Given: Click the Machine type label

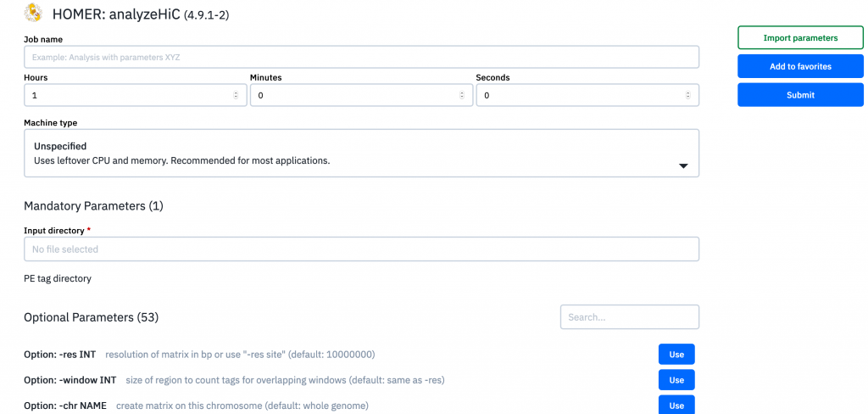Looking at the screenshot, I should [x=50, y=122].
